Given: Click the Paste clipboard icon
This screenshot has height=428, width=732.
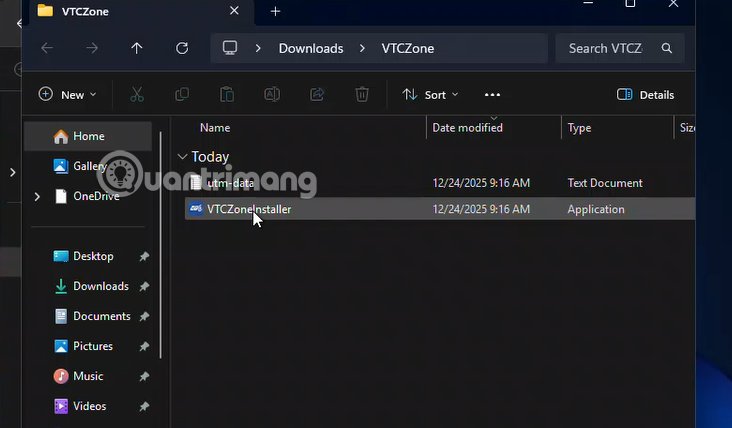Looking at the screenshot, I should point(227,95).
